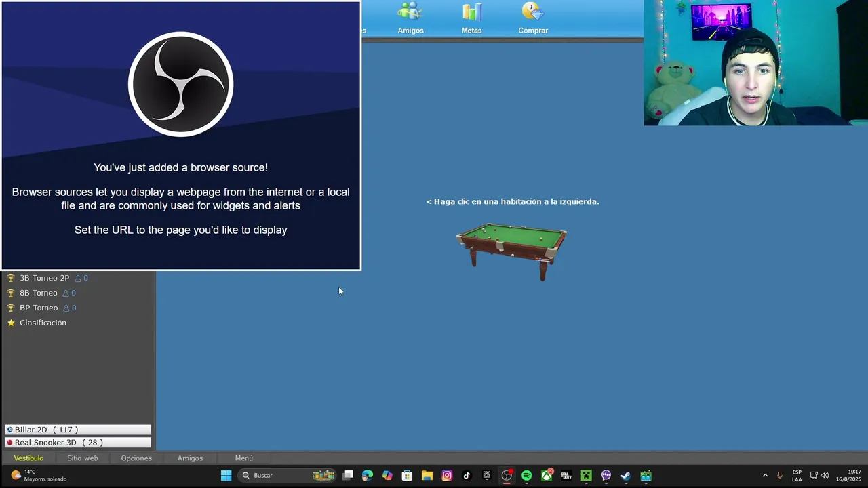The image size is (868, 488).
Task: Open Microsoft Store from taskbar
Action: pyautogui.click(x=407, y=476)
